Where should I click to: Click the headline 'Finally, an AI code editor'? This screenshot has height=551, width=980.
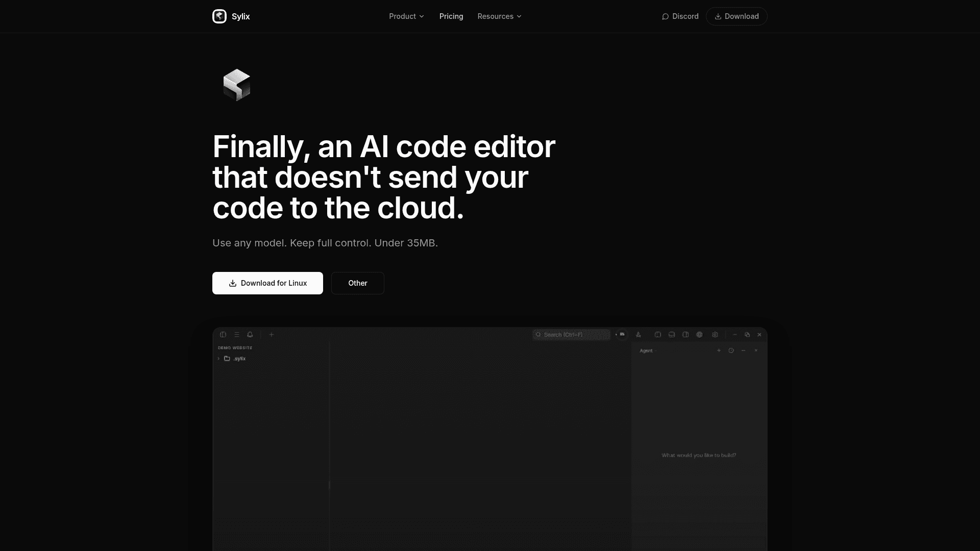(384, 147)
